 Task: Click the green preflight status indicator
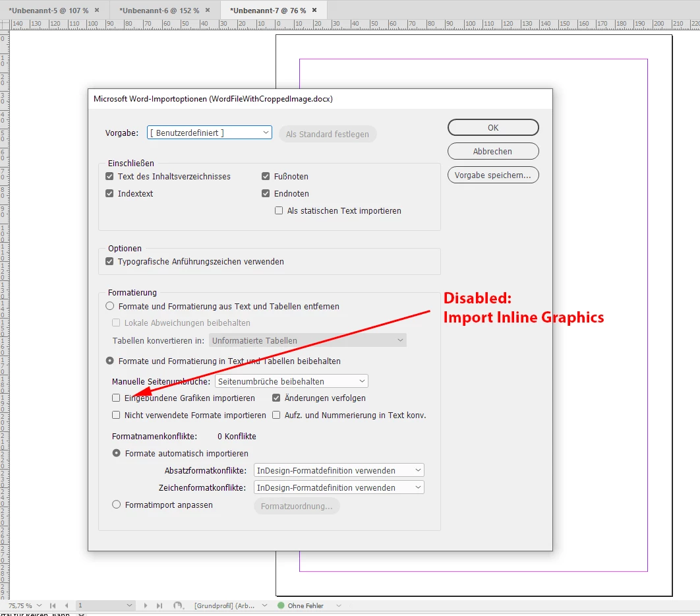[x=281, y=605]
